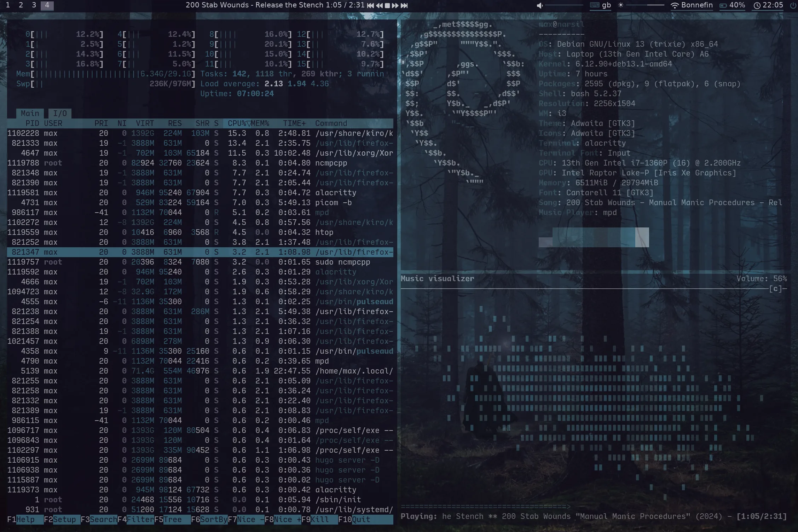Select the /sbin/init process row
Screen dimensions: 798x532
pos(200,500)
